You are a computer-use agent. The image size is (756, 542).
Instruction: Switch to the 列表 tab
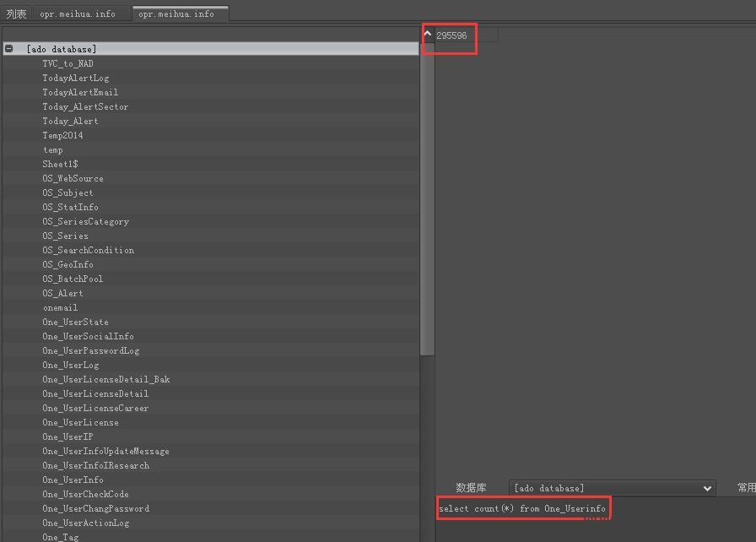(16, 14)
